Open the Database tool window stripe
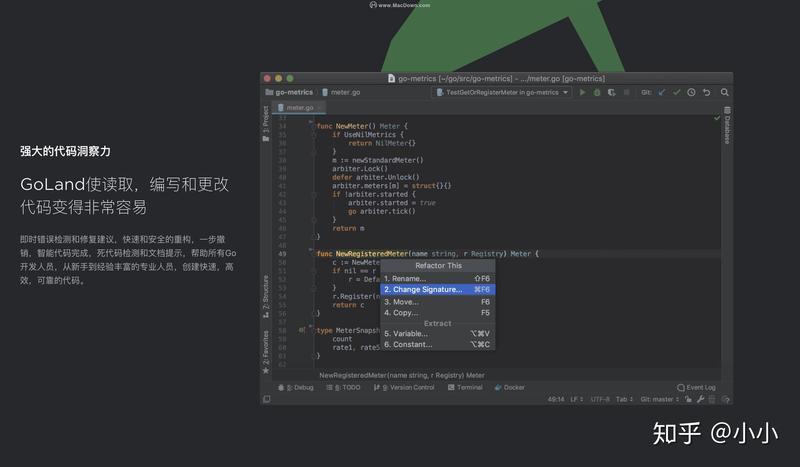The height and width of the screenshot is (467, 800). click(x=728, y=125)
